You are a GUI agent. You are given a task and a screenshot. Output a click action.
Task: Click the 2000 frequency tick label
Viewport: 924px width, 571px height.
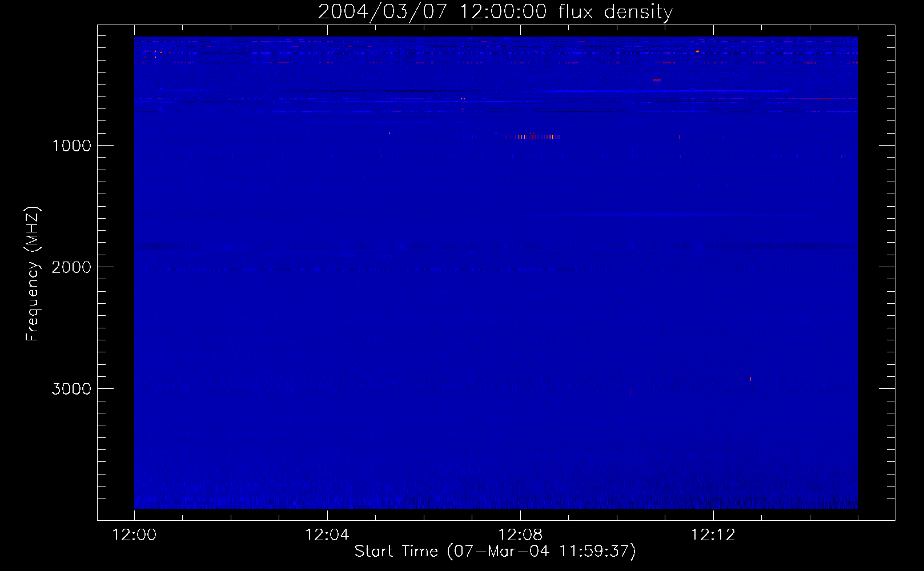point(71,267)
